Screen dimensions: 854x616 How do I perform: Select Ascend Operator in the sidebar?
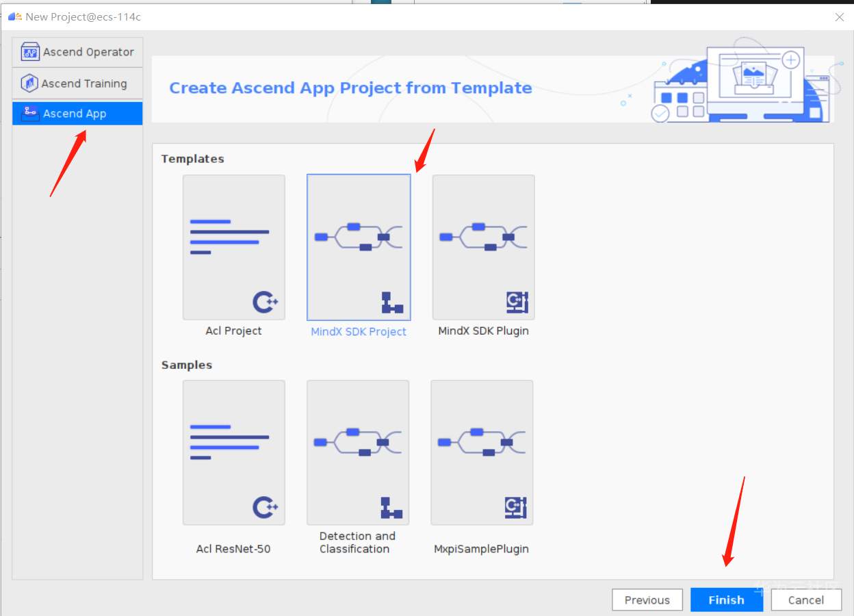pyautogui.click(x=77, y=52)
